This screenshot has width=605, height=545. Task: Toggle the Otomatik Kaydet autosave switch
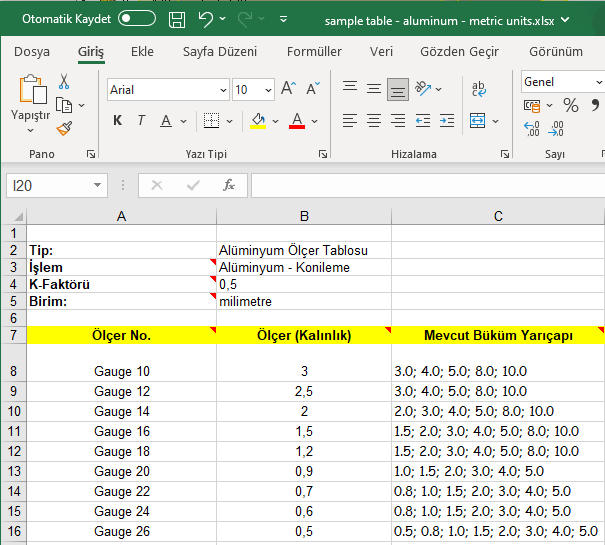136,19
